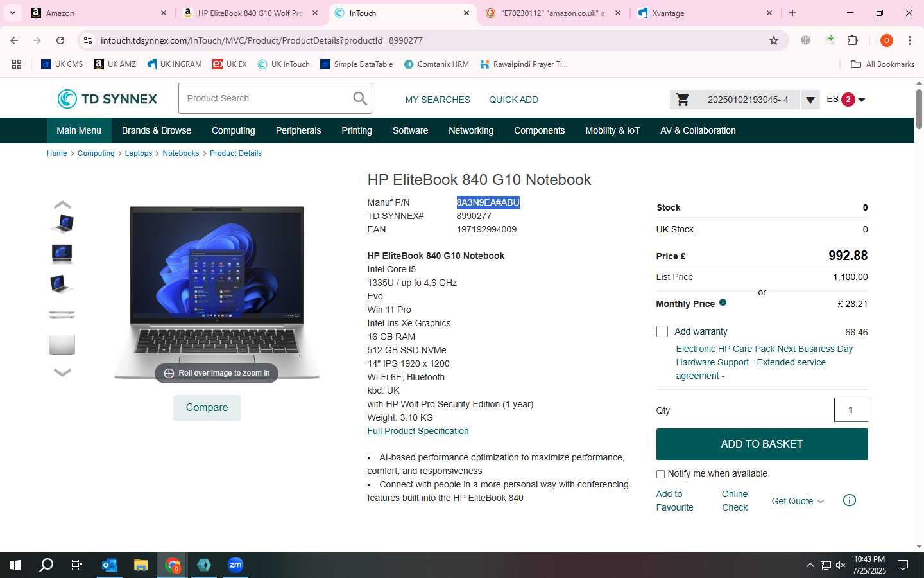Open Outlook from the taskbar
The image size is (924, 578).
pyautogui.click(x=110, y=565)
